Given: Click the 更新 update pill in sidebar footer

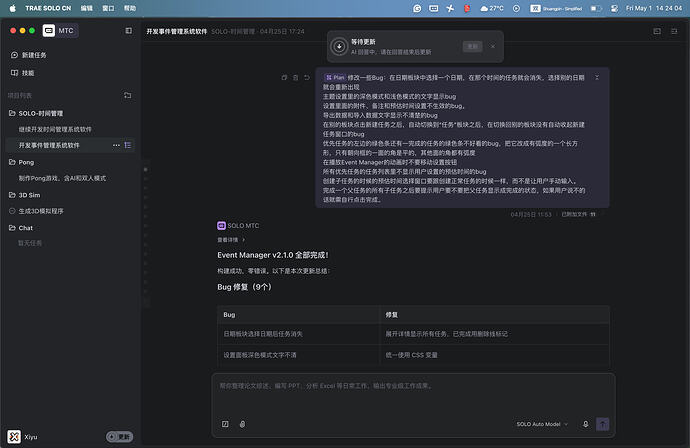Looking at the screenshot, I should coord(119,437).
